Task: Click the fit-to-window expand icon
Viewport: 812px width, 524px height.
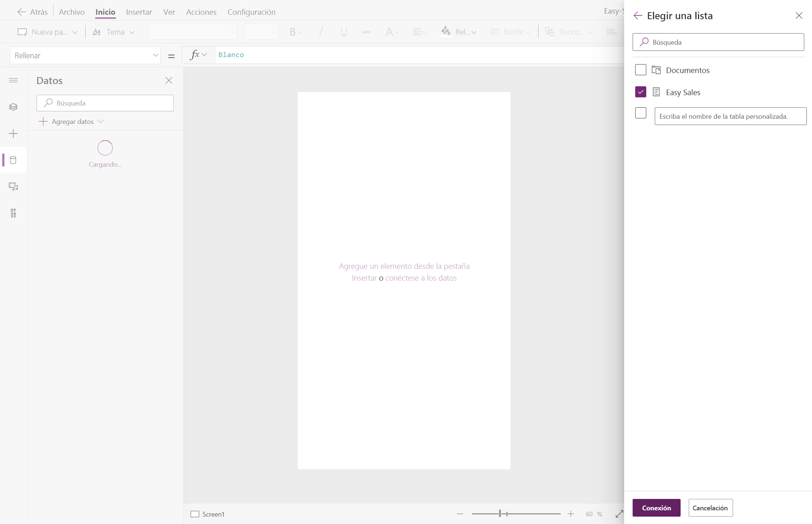Action: click(619, 514)
